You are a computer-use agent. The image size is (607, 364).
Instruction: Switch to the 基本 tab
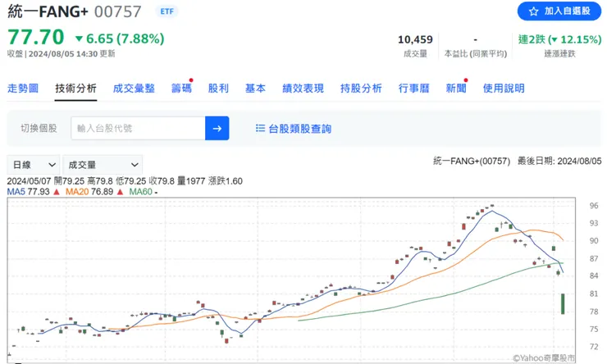pyautogui.click(x=255, y=89)
